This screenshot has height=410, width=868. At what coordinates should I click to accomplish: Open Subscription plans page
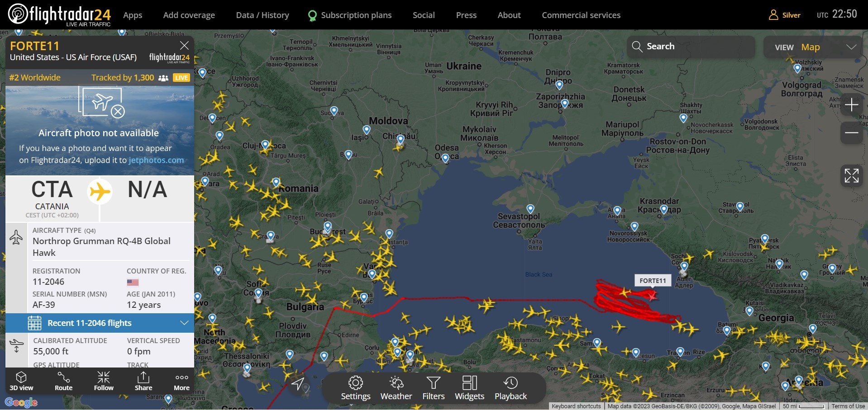(x=350, y=15)
